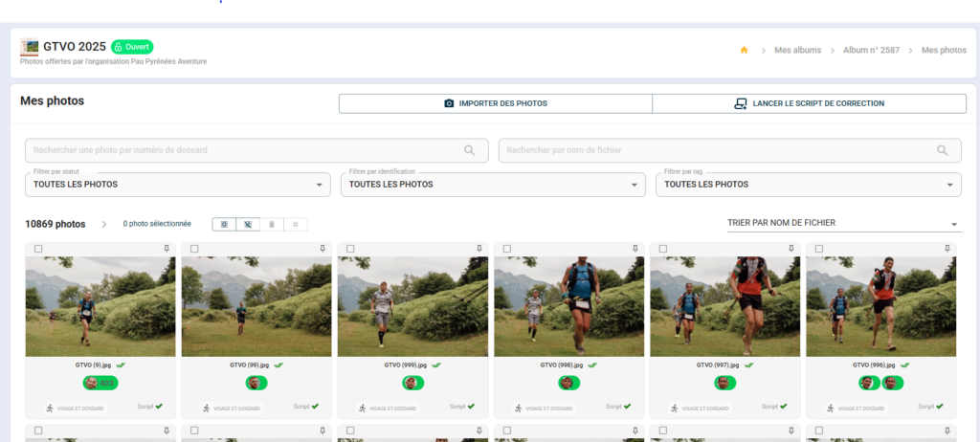Click the 'Importer des photos' button

point(495,103)
